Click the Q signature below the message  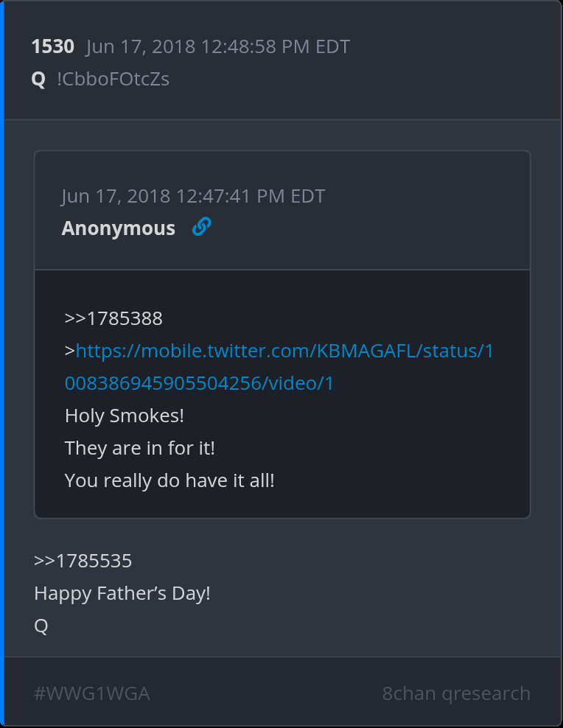[41, 626]
